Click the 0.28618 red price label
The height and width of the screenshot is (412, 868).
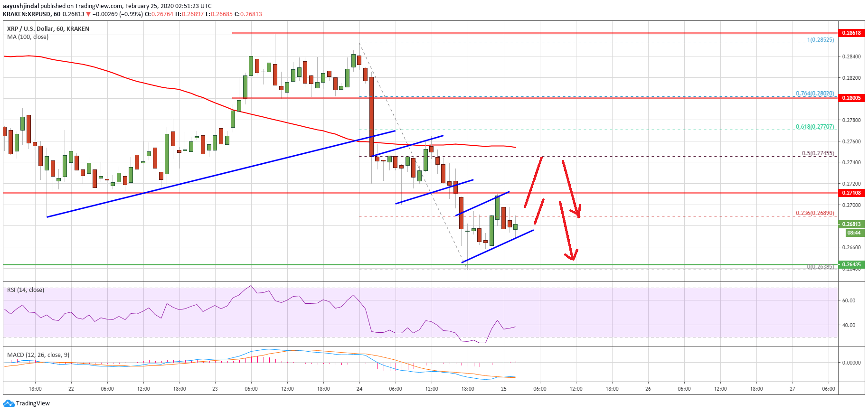851,33
